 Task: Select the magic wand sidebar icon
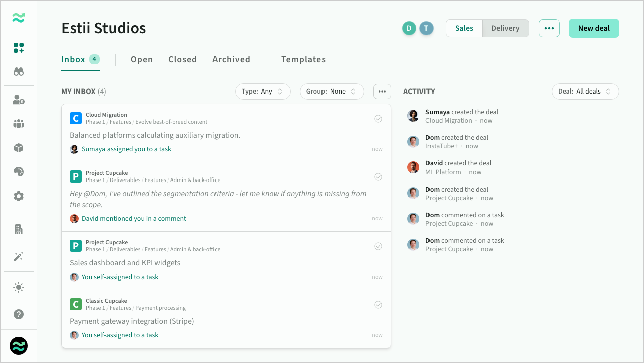coord(19,257)
